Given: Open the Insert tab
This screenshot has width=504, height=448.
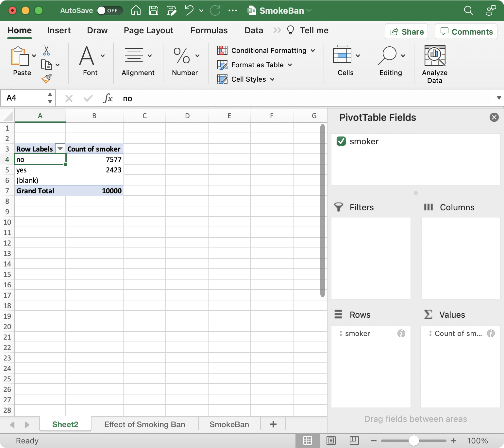Looking at the screenshot, I should (x=59, y=30).
